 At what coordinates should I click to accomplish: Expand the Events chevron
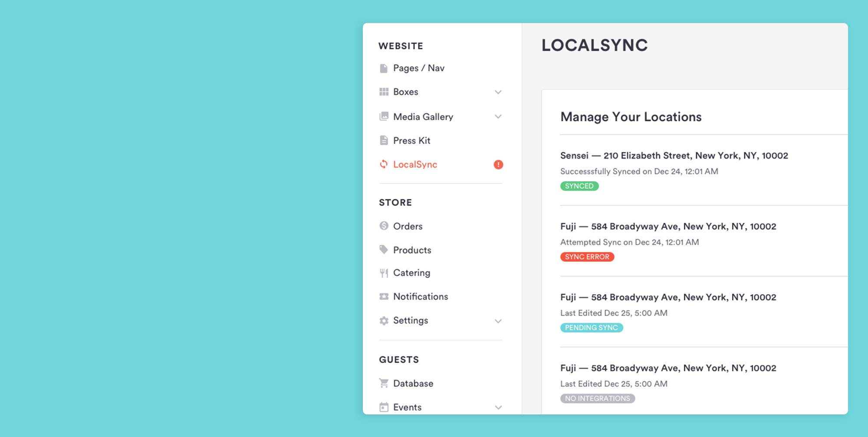point(498,407)
